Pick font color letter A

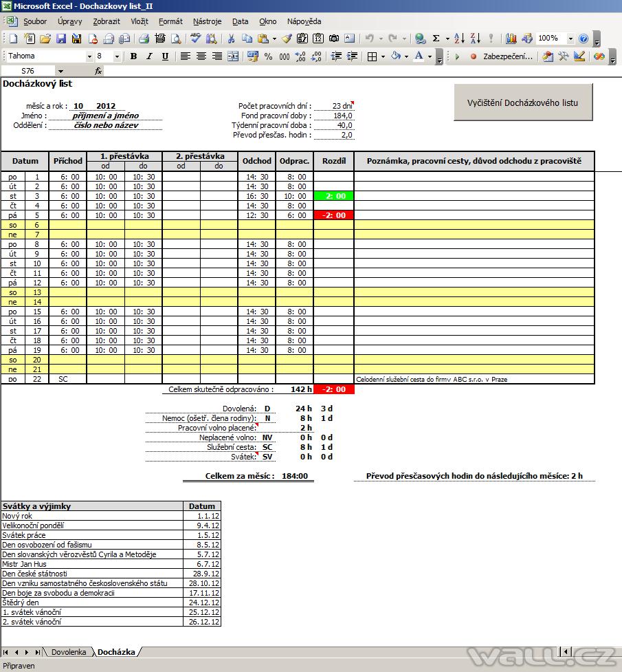[419, 56]
